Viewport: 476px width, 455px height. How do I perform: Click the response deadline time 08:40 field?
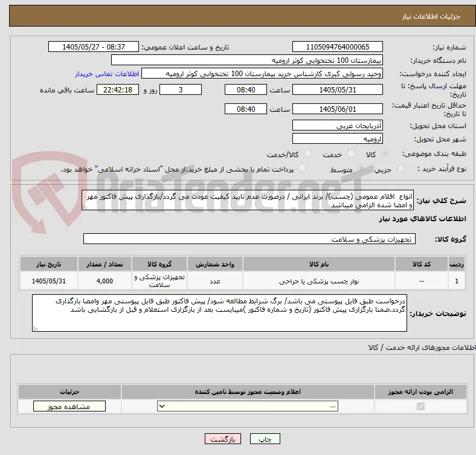[x=246, y=90]
